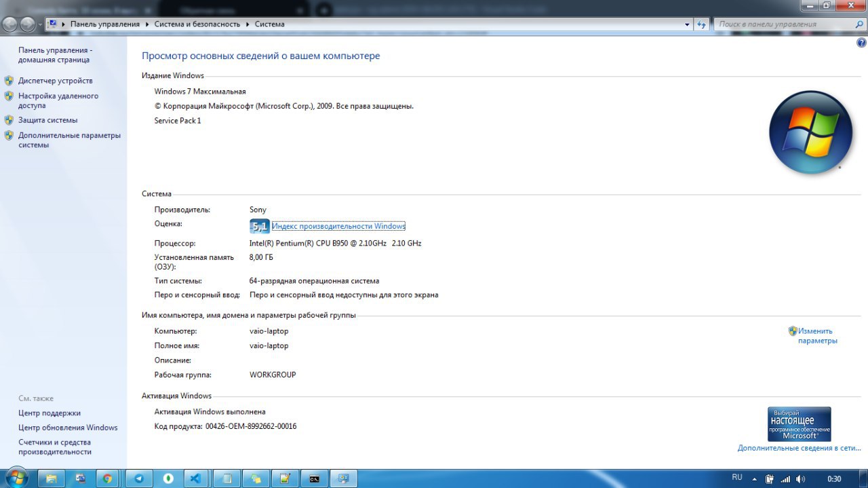Click shield icon beside 'Диспетчер устройств'
The image size is (868, 488).
coord(9,81)
